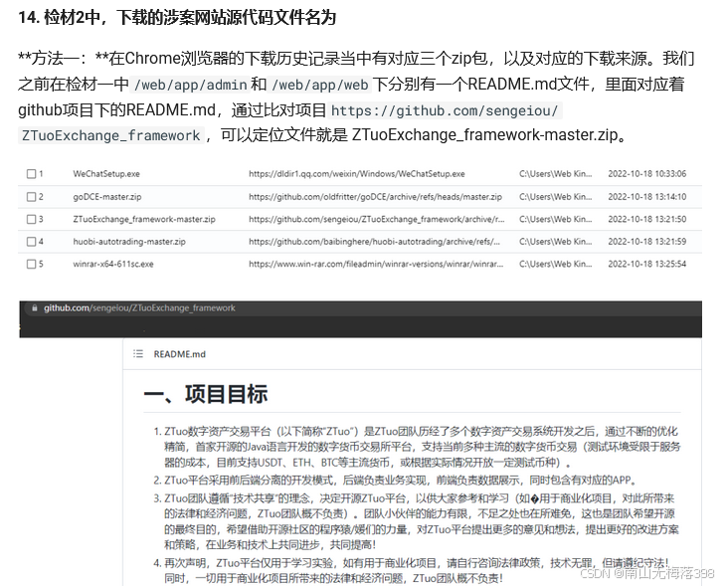Click the win-rar.com fileadmin download URL
Viewport: 728px width, 586px height.
(x=376, y=264)
